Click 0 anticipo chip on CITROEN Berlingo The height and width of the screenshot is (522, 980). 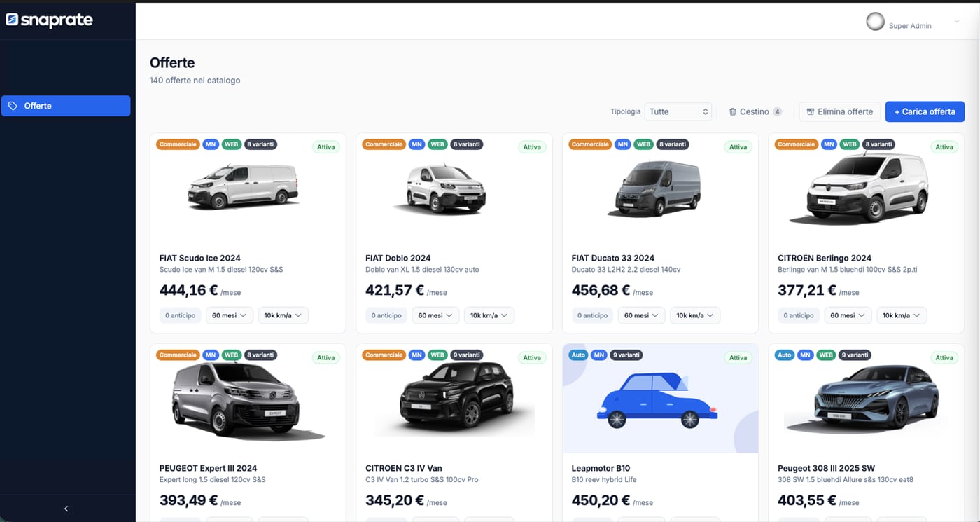click(799, 315)
